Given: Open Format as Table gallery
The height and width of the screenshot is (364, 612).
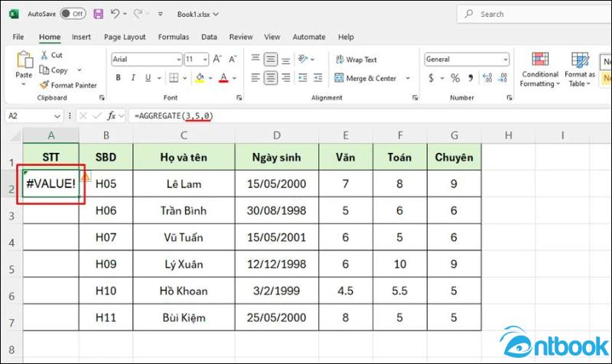Looking at the screenshot, I should (x=580, y=70).
